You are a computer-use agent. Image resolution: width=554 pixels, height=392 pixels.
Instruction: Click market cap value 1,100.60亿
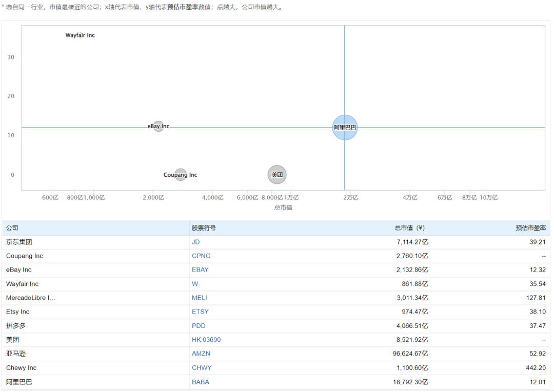[x=412, y=367]
